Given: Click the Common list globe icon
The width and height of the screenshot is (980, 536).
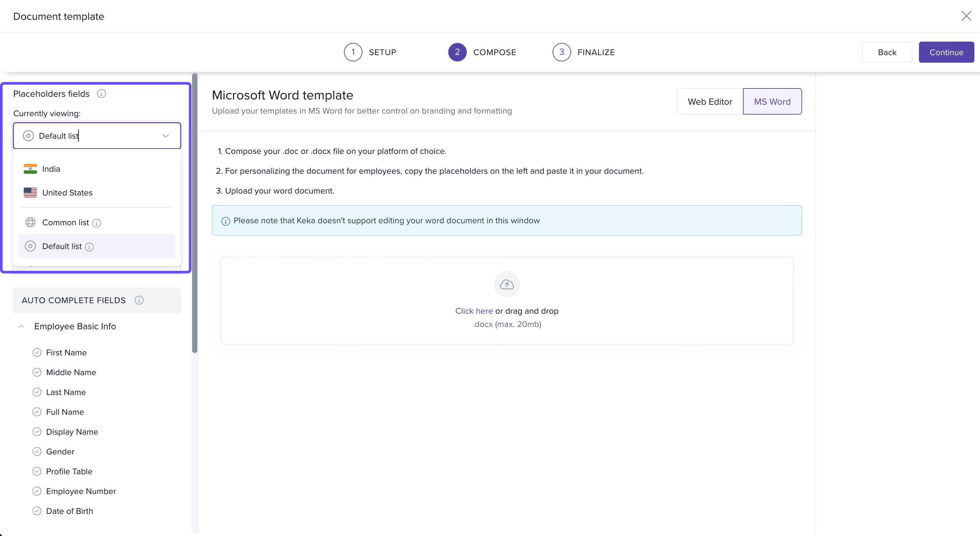Looking at the screenshot, I should pos(30,222).
